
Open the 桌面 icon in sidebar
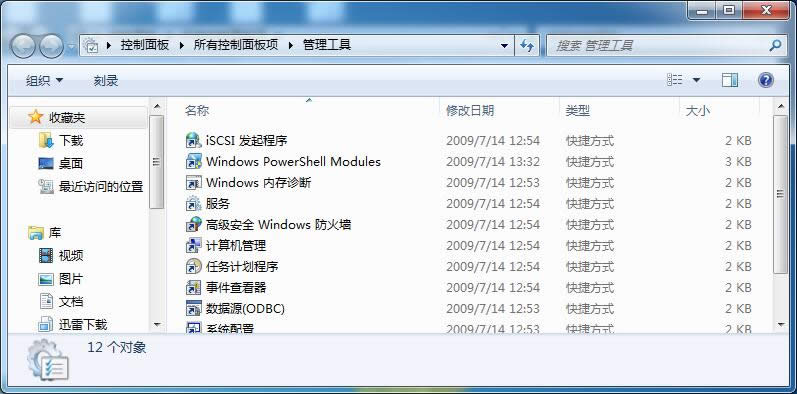[x=46, y=163]
